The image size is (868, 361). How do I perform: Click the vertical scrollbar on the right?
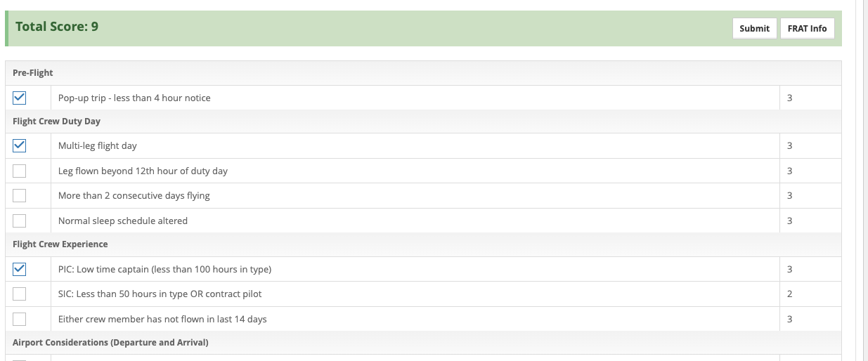pyautogui.click(x=860, y=176)
